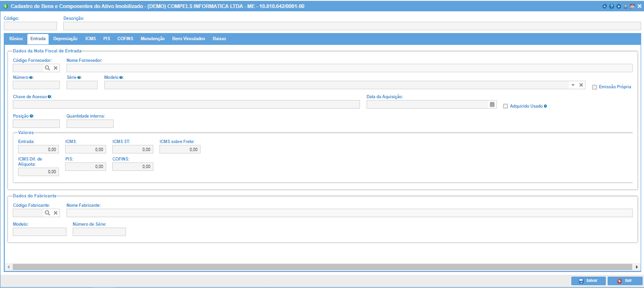Focus the Nome Fabricante field
Screen dimensions: 644x288
coord(350,213)
